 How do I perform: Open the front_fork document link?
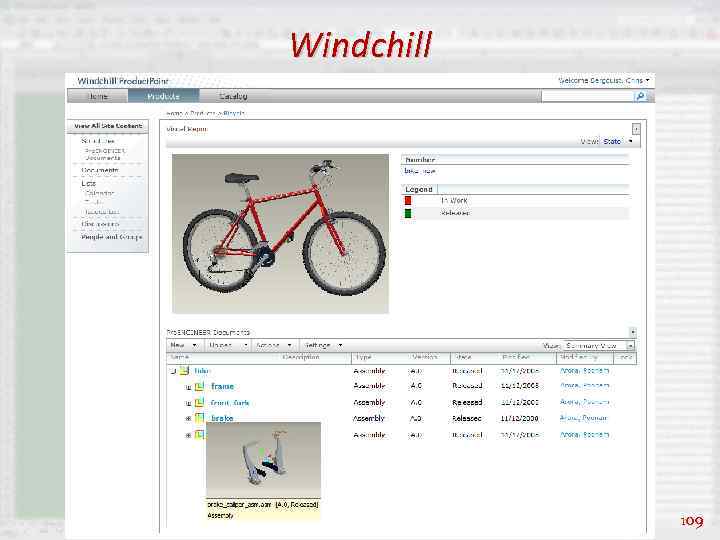[230, 403]
